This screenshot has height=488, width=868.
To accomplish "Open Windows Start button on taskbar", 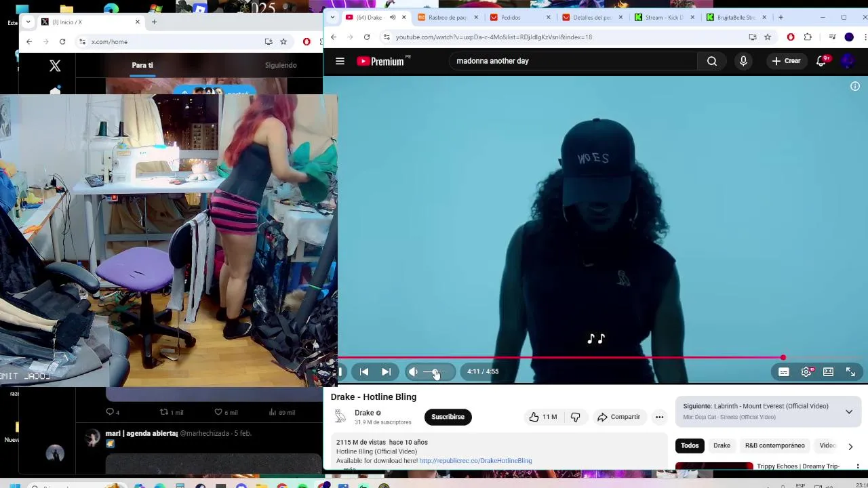I will 14,485.
